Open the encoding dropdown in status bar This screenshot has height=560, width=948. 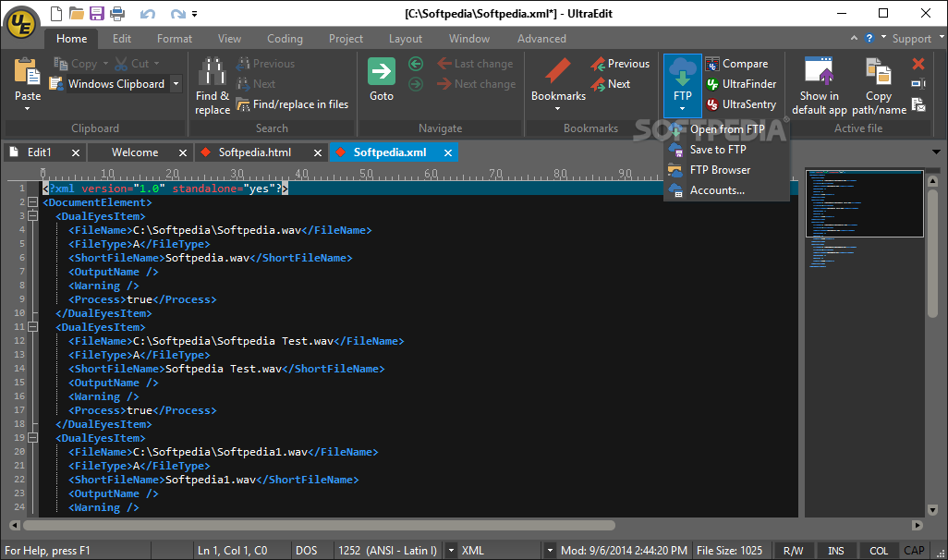(451, 551)
